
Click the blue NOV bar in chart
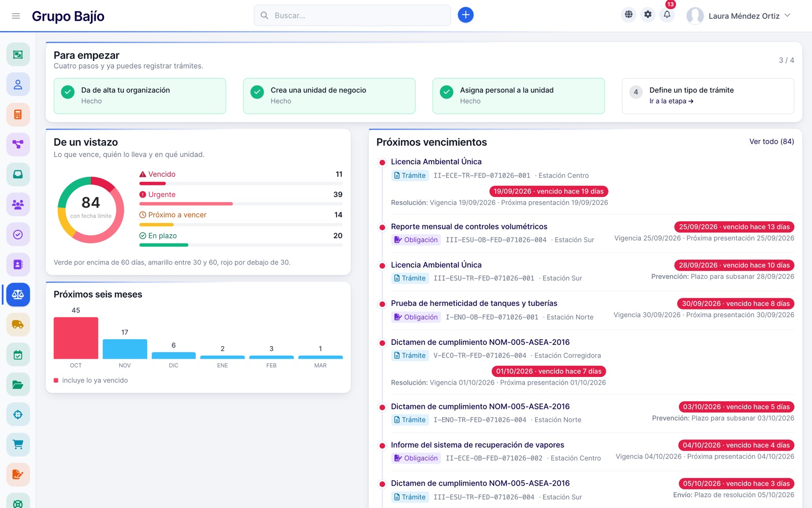[x=125, y=349]
